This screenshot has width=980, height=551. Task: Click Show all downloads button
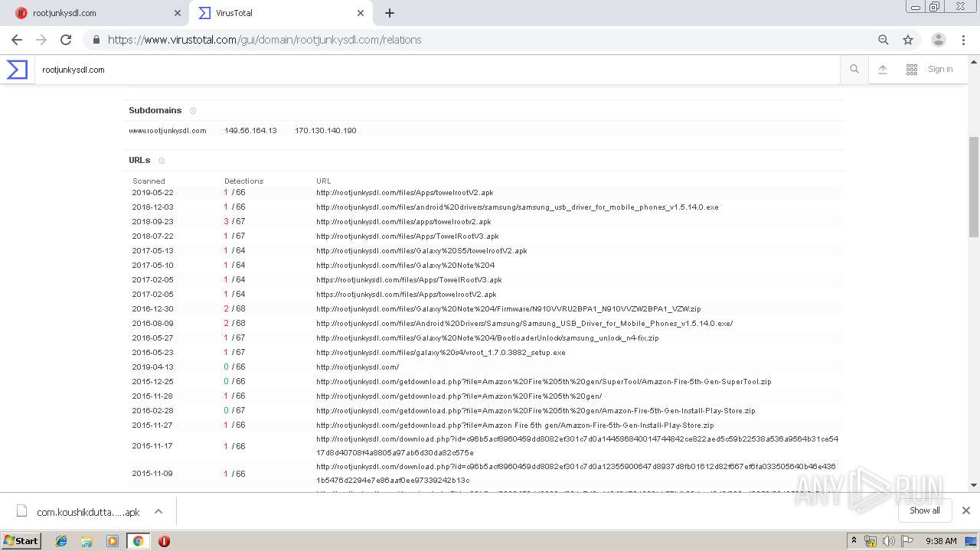tap(925, 510)
